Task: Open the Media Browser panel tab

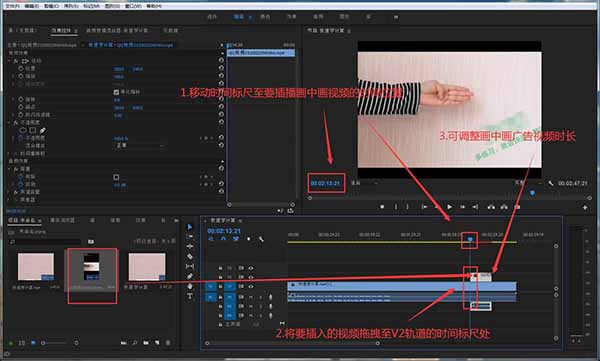Action: 63,221
